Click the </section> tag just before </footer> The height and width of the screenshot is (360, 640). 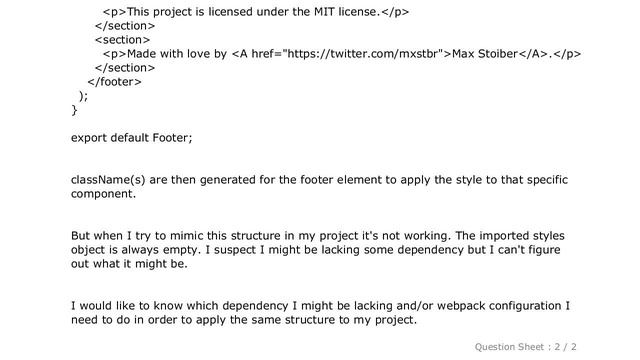[125, 68]
